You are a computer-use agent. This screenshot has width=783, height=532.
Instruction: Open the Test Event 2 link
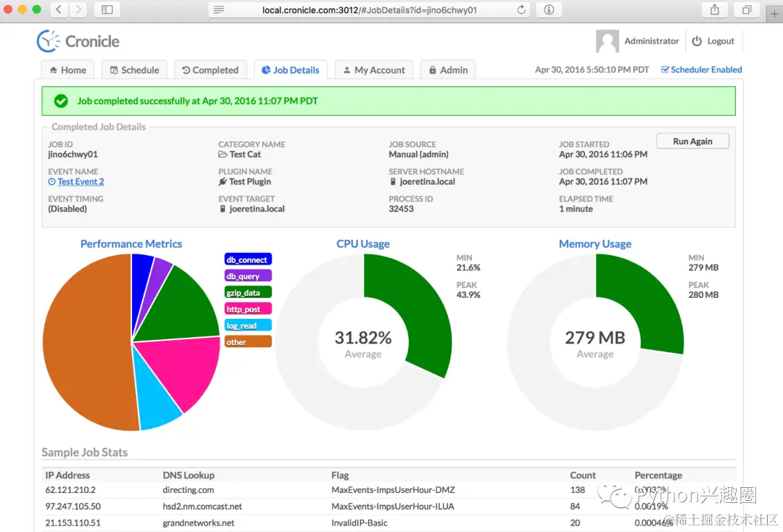point(80,182)
